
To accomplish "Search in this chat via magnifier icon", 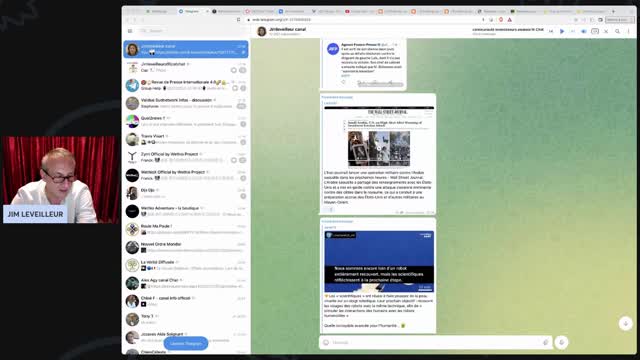I will 618,31.
